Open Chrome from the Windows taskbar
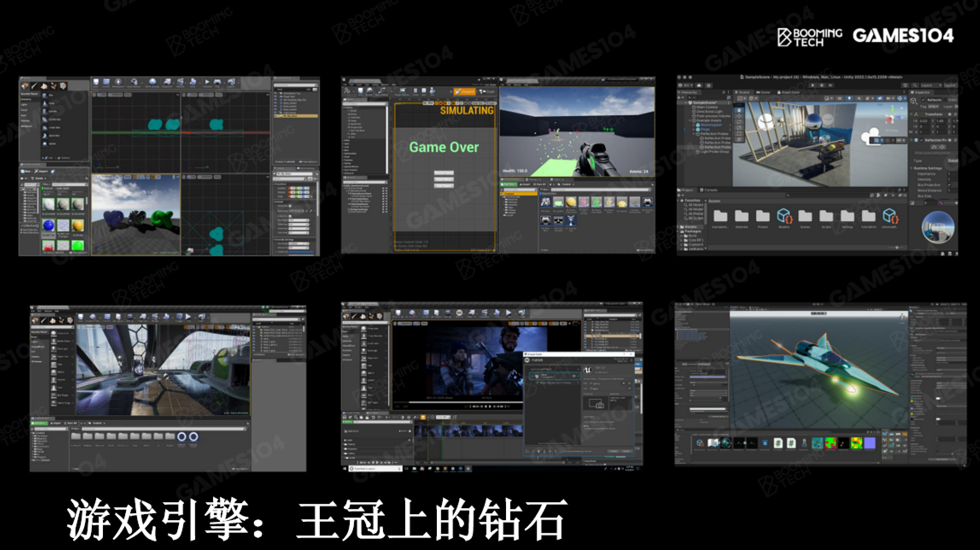 coord(437,468)
